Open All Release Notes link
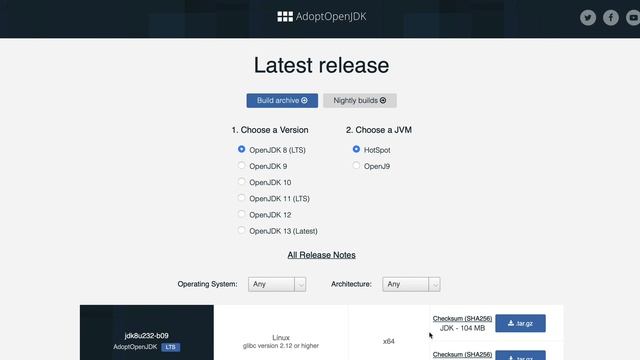The height and width of the screenshot is (360, 640). [321, 255]
